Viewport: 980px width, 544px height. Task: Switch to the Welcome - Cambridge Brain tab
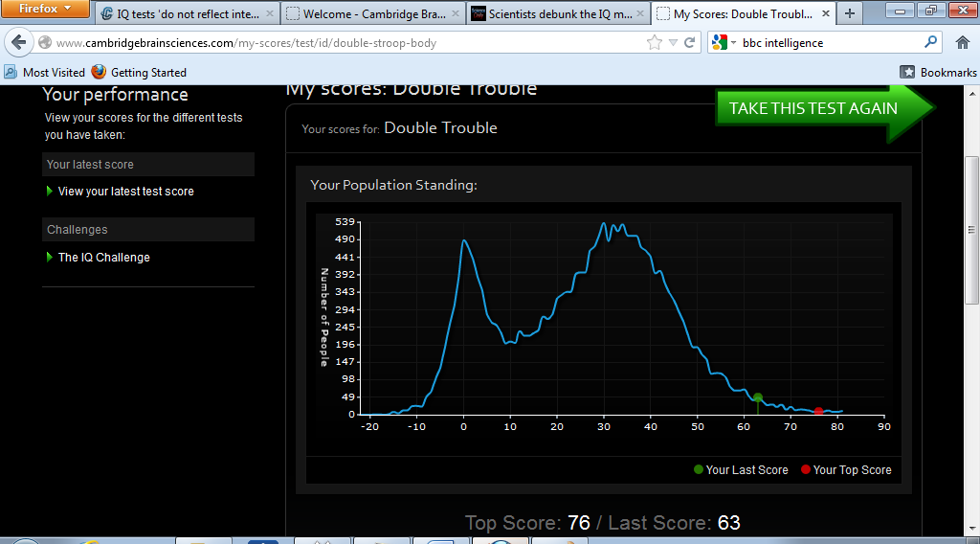(374, 13)
